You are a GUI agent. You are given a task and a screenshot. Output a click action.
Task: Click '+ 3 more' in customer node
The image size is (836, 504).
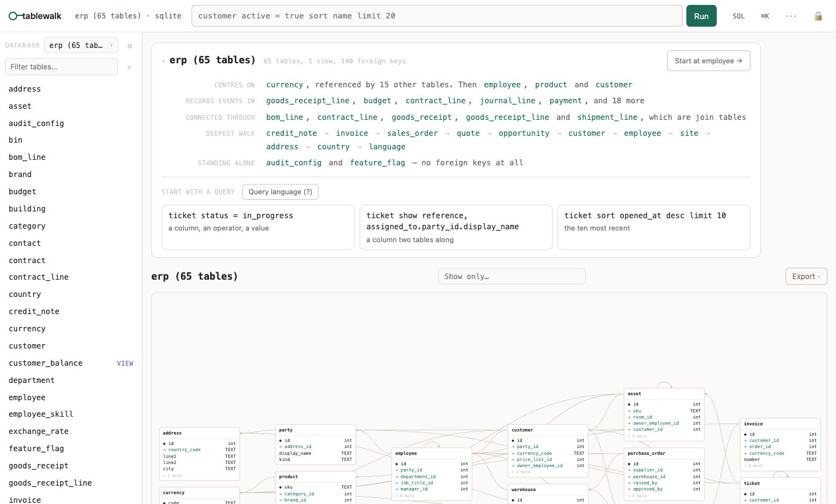tap(521, 472)
